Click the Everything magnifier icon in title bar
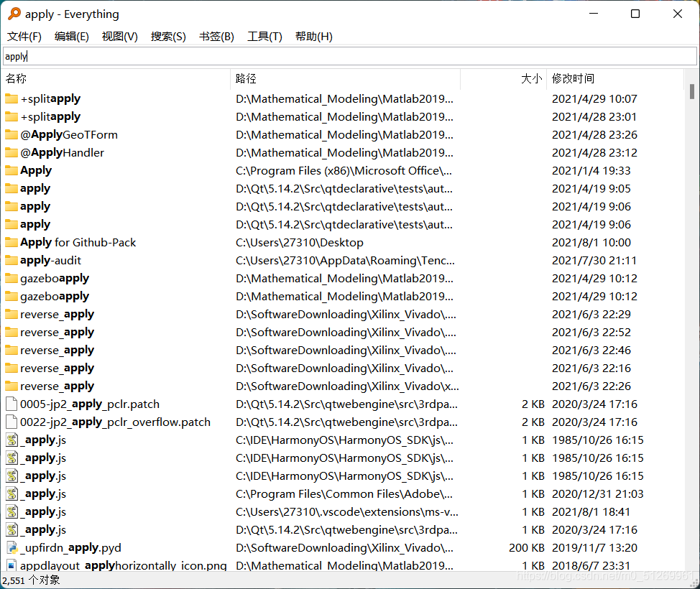Viewport: 700px width, 589px height. pos(14,14)
